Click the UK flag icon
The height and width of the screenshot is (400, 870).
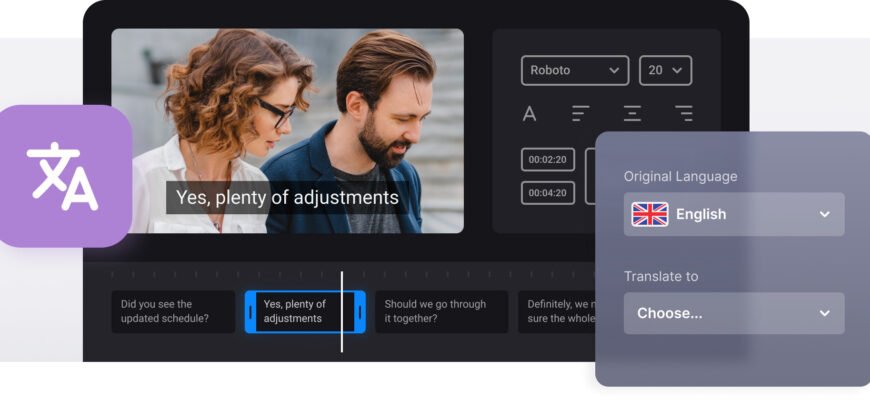650,214
